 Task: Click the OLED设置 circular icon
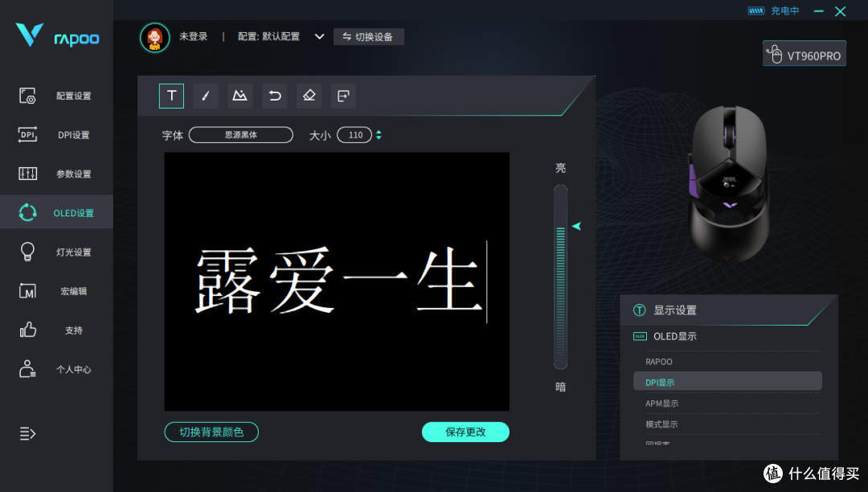27,212
